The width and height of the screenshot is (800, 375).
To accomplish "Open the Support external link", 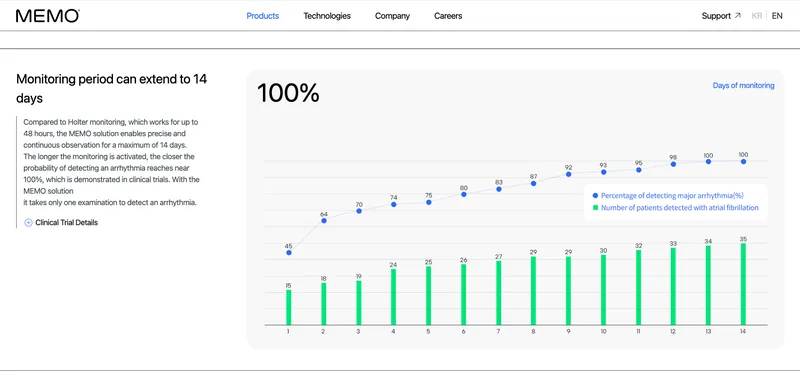I will [721, 16].
